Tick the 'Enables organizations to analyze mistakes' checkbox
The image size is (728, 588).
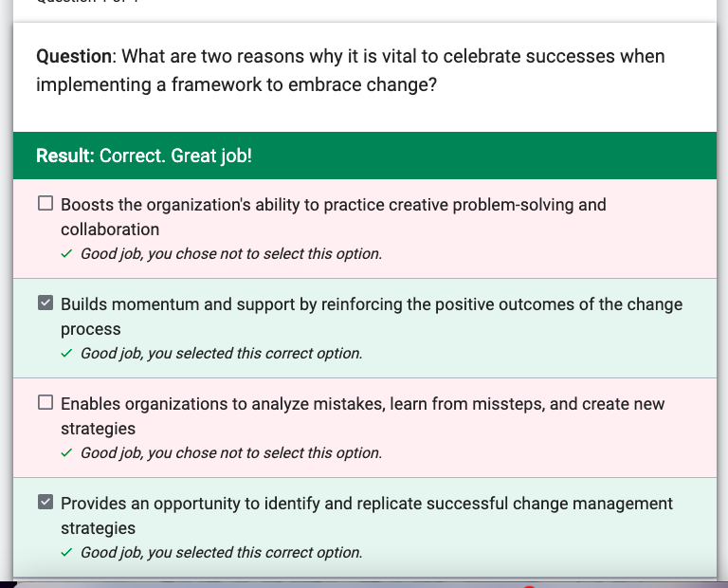45,402
